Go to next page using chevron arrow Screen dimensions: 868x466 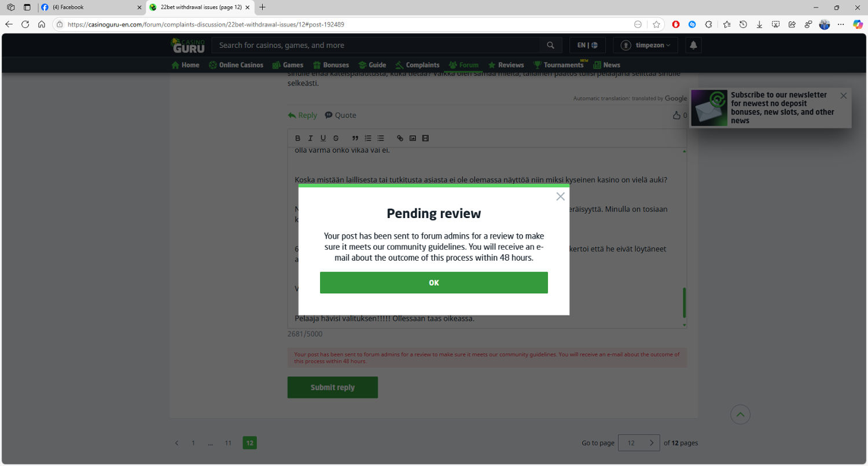(x=652, y=443)
